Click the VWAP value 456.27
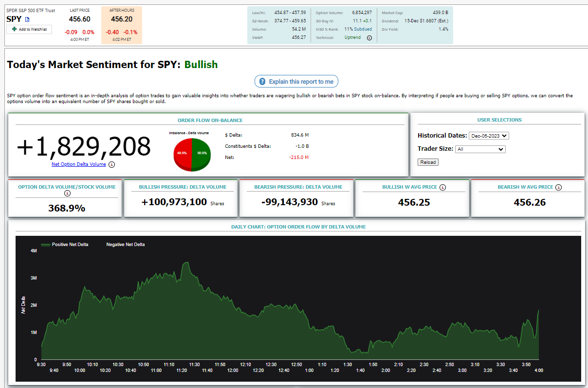The image size is (588, 388). 298,37
